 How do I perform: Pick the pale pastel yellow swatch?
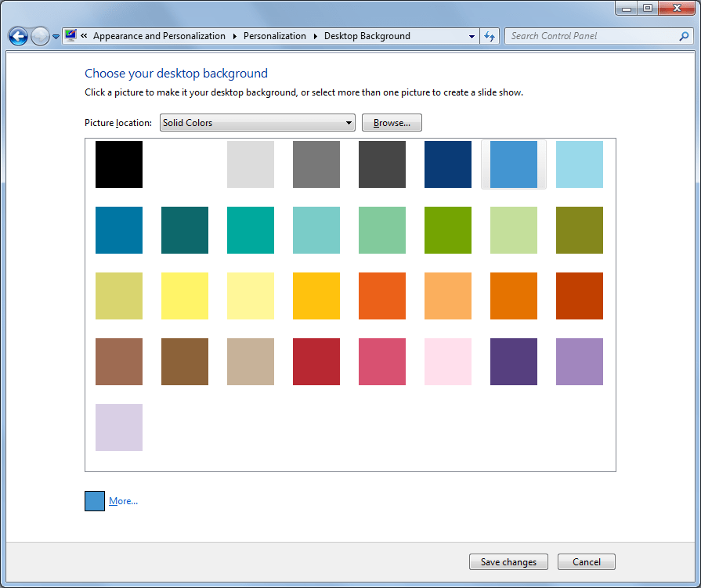pyautogui.click(x=251, y=296)
